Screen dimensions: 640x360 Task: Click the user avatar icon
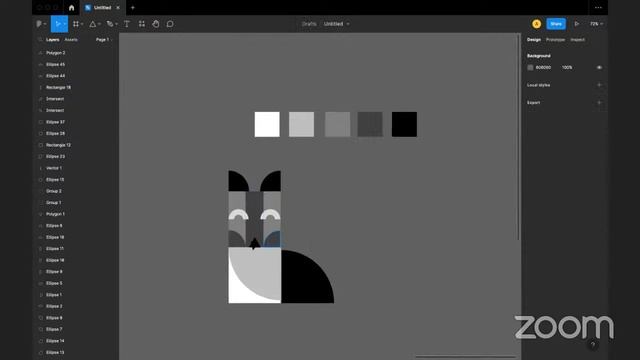[x=536, y=24]
